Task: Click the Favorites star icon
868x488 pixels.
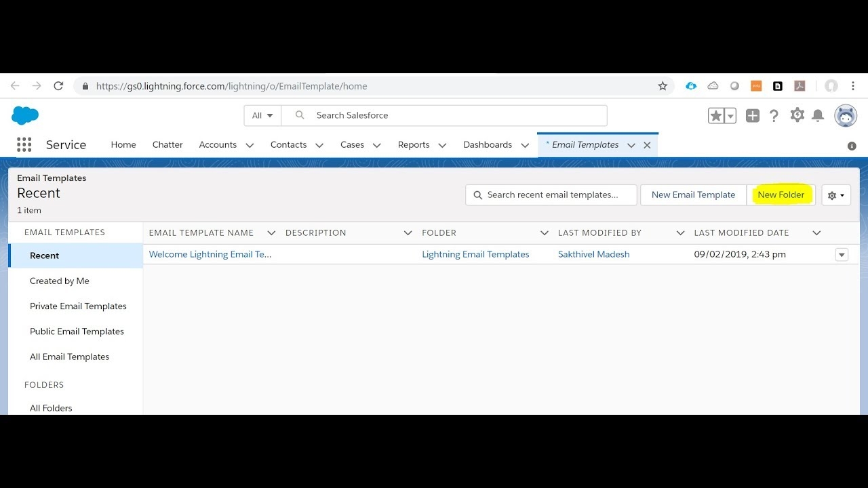Action: point(716,116)
